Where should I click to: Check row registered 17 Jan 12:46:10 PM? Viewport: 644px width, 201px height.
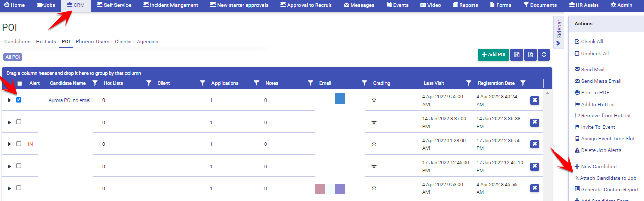click(x=19, y=166)
